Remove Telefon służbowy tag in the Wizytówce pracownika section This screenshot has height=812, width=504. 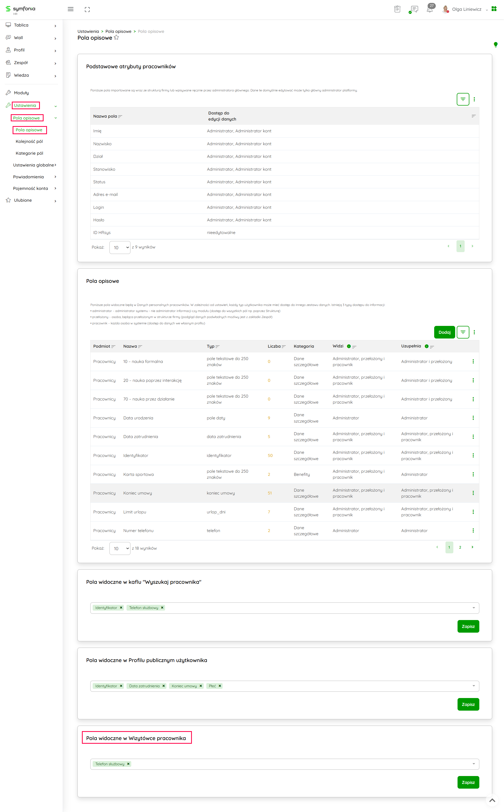point(128,764)
